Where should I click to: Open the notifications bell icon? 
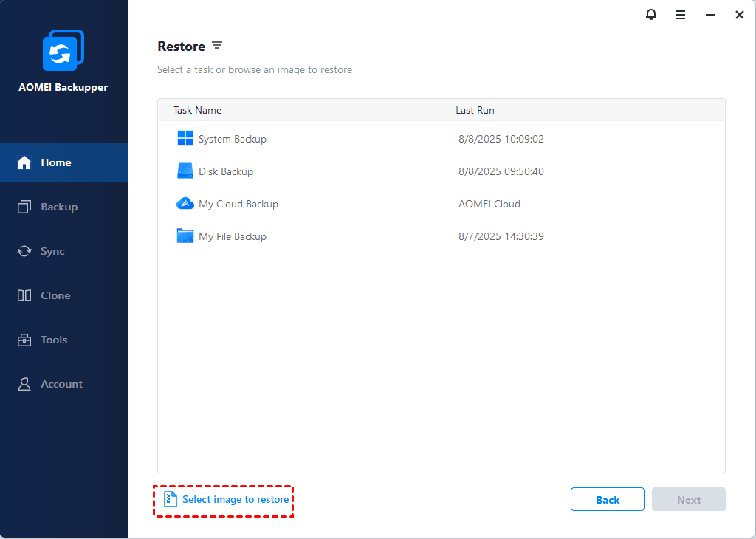[x=651, y=15]
